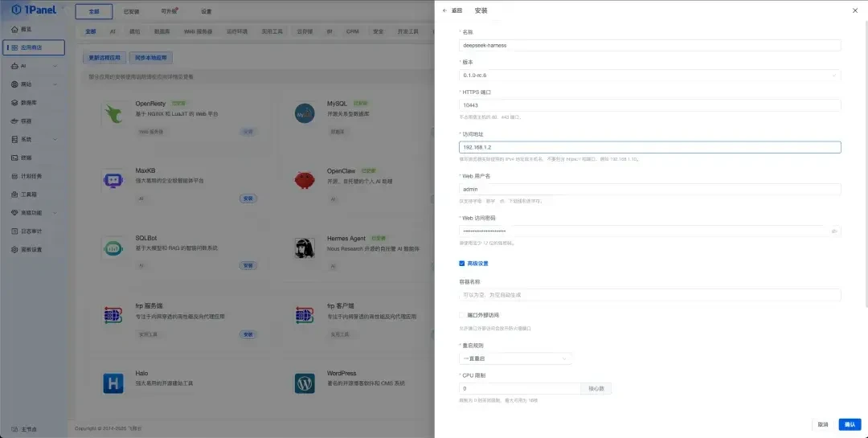
Task: Click the 高级功能 diamond icon in the sidebar
Action: 14,213
